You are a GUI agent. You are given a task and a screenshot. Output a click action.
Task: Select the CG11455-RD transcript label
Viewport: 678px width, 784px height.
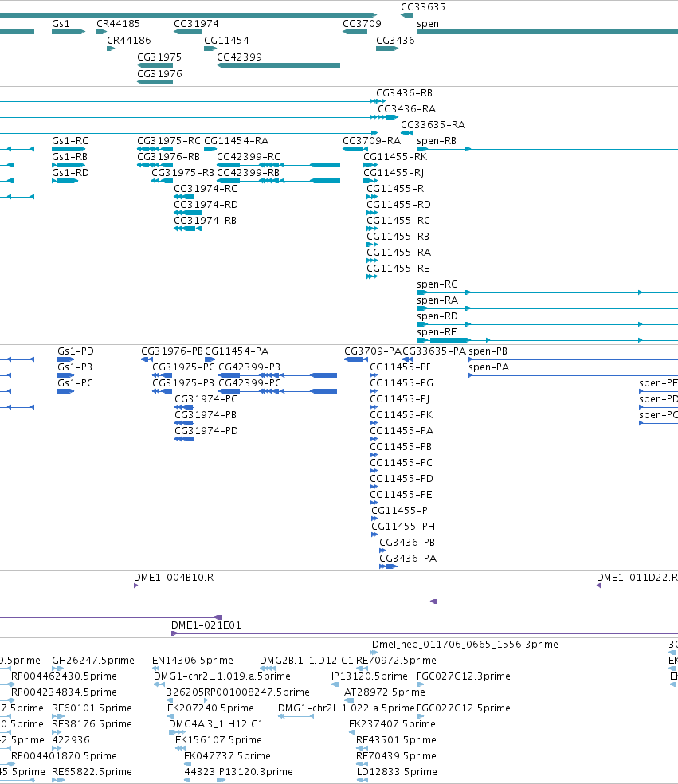click(399, 205)
